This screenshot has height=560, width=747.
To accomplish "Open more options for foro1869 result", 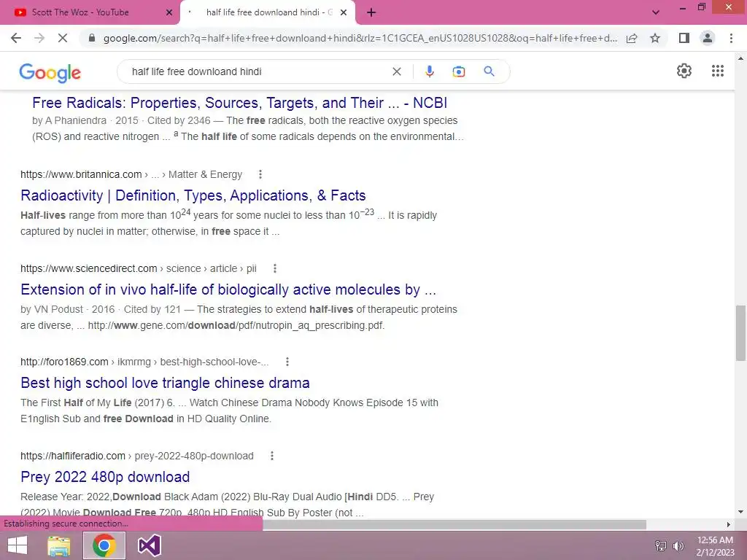I will point(287,362).
